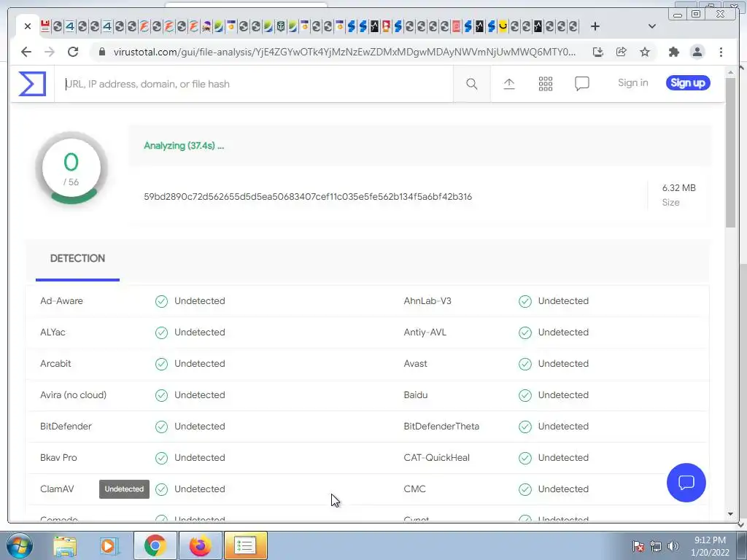The height and width of the screenshot is (560, 747).
Task: Click the taskbar clock showing 9:12 PM
Action: point(710,546)
